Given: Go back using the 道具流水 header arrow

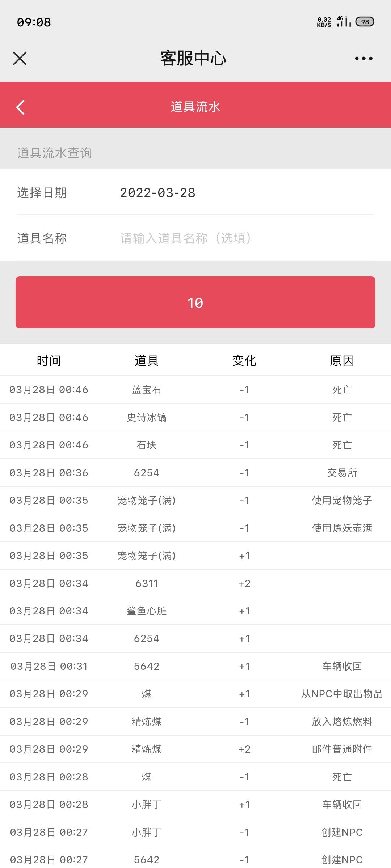Looking at the screenshot, I should pos(20,107).
